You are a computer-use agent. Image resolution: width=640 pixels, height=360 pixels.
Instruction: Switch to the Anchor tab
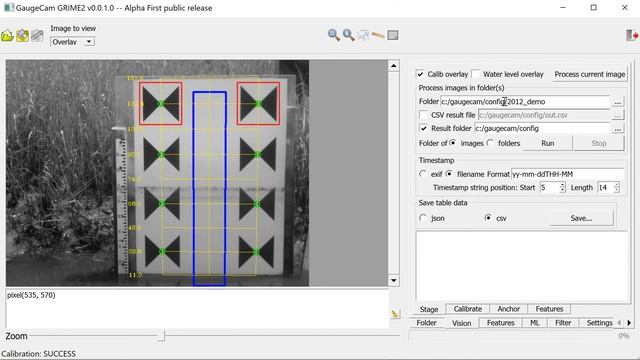coord(509,309)
